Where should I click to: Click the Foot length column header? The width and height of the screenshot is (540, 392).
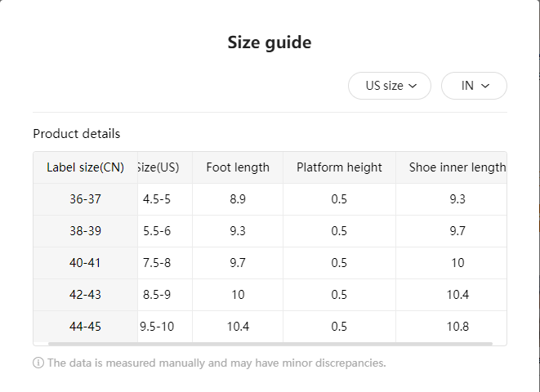pos(238,167)
